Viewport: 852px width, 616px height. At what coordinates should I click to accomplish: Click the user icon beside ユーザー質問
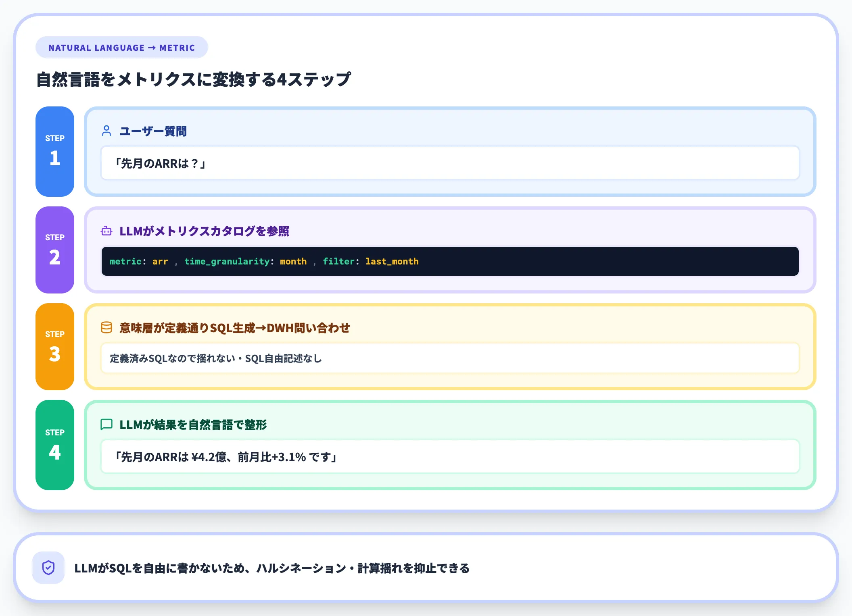[x=106, y=131]
